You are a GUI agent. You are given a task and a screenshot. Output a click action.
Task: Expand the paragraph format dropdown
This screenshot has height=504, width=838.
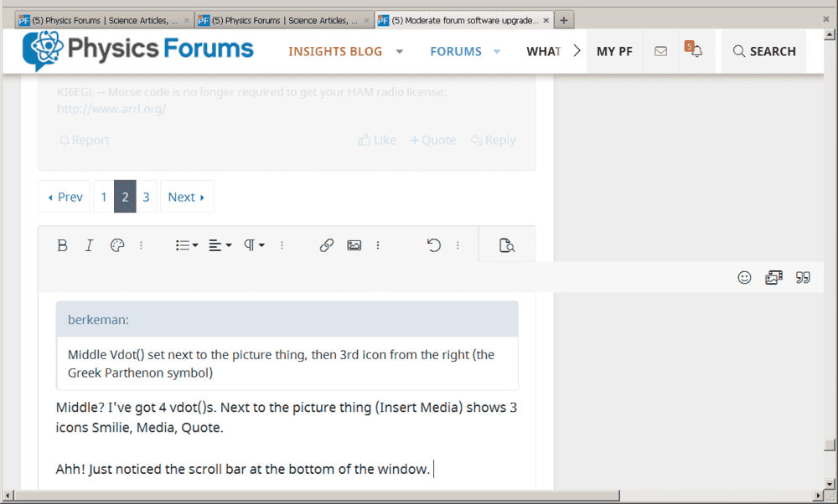(x=254, y=245)
